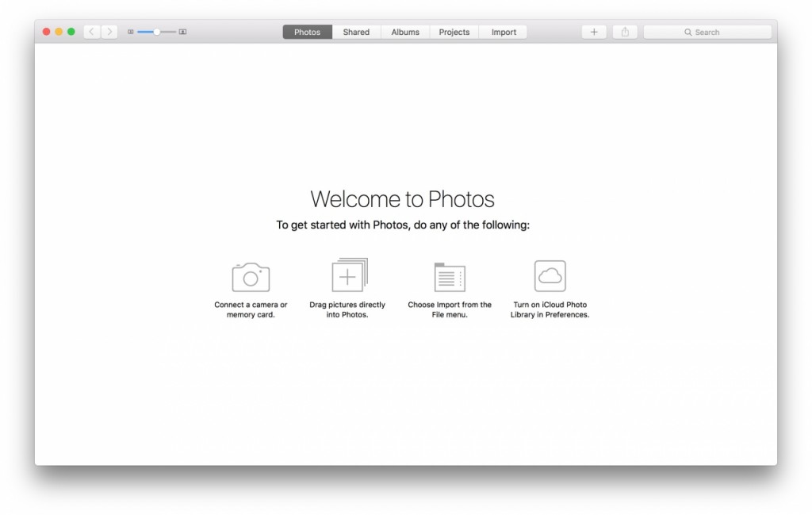Click the small thumbnail zoom-out icon
This screenshot has width=812, height=515.
point(131,32)
